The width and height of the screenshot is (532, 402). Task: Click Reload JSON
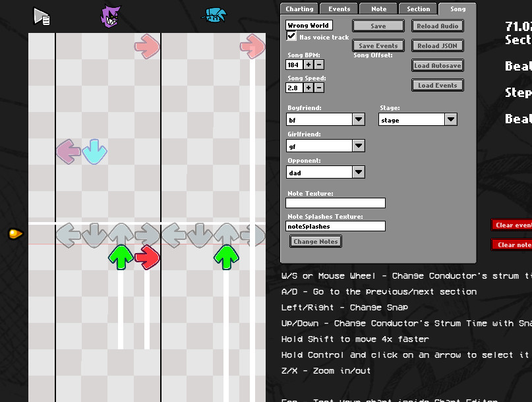point(438,45)
